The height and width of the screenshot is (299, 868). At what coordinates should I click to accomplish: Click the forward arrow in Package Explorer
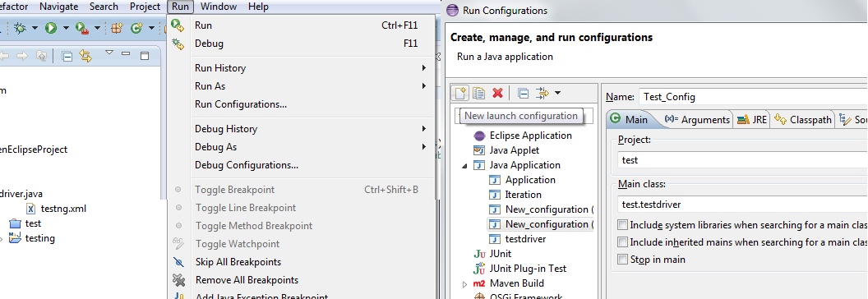pos(21,56)
